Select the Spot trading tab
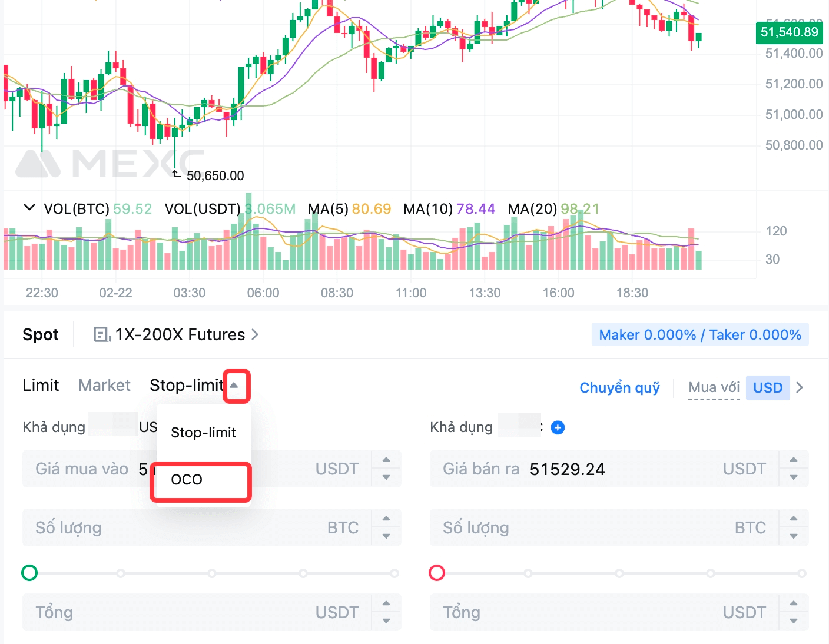829x644 pixels. click(x=41, y=335)
